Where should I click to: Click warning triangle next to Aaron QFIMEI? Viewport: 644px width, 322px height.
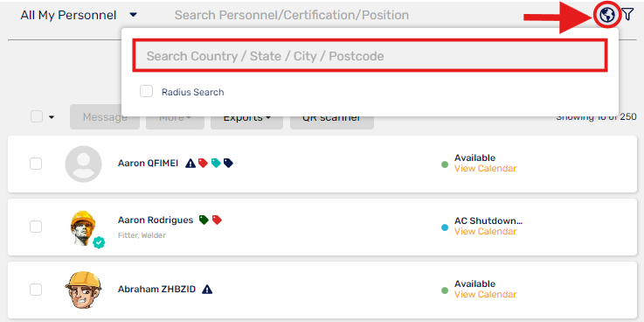190,164
